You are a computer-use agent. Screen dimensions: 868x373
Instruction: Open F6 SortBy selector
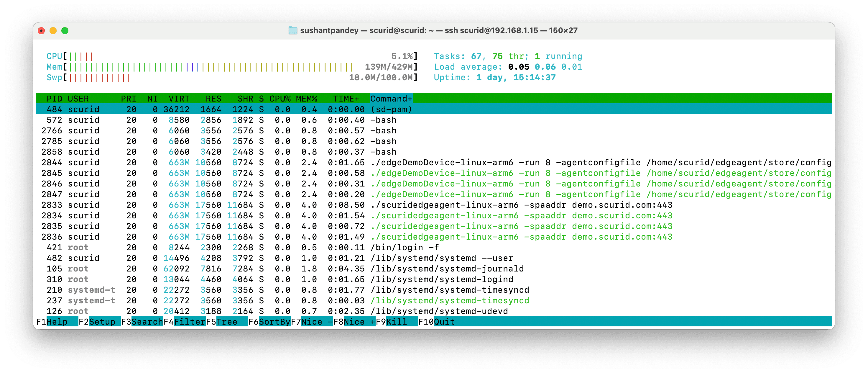coord(274,322)
